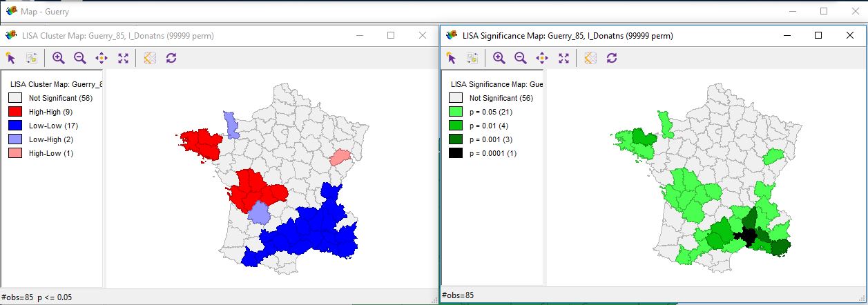This screenshot has height=305, width=868.
Task: Click the GeoDa icon in Significance Map title bar
Action: coord(452,35)
